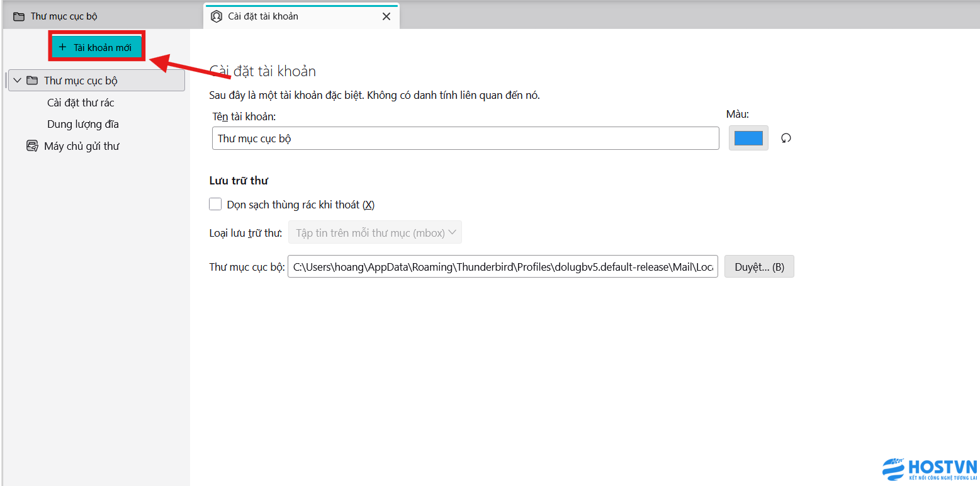Screen dimensions: 980x486
Task: Switch to the Thư mục cục bộ tab
Action: 64,16
